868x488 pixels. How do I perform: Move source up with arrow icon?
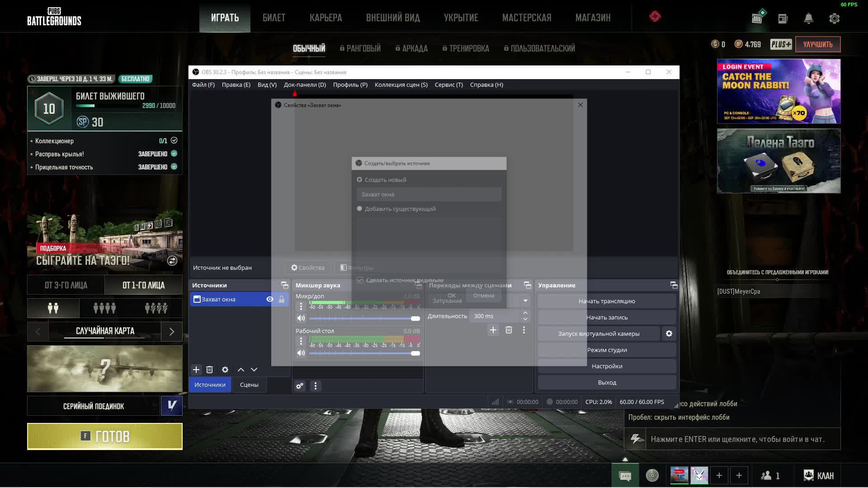(x=241, y=370)
